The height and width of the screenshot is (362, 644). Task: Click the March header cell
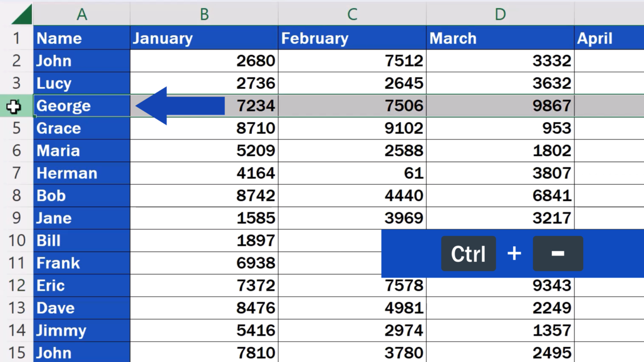coord(500,38)
